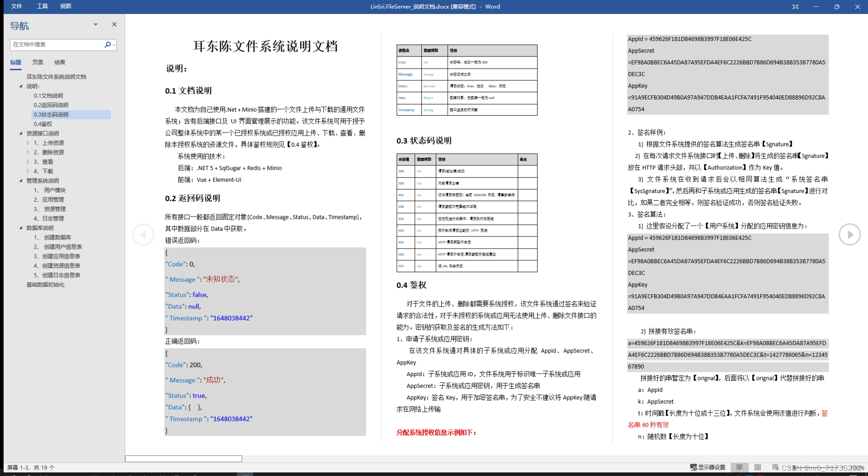868x476 pixels.
Task: Click the 0.4 鉴权 document heading
Action: tap(411, 285)
